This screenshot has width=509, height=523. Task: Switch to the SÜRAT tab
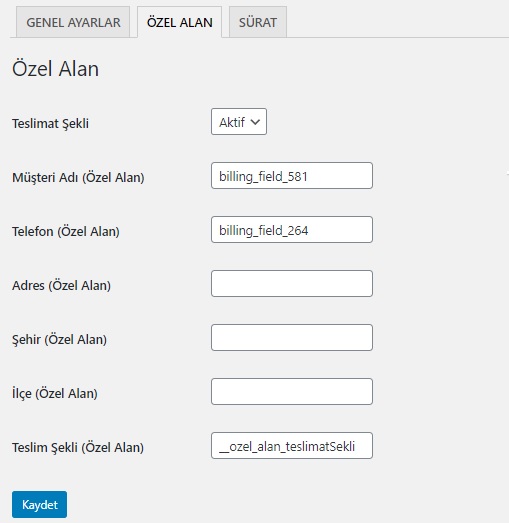258,22
